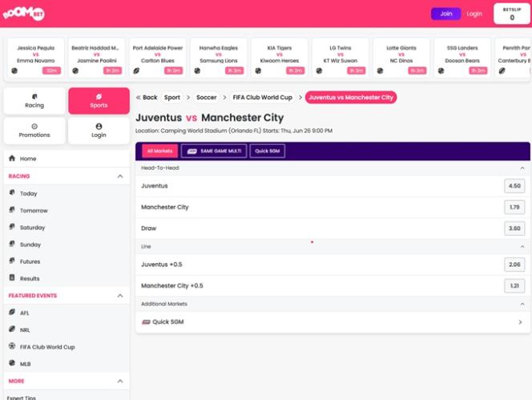532x400 pixels.
Task: Go to Home in sidebar
Action: coord(28,159)
